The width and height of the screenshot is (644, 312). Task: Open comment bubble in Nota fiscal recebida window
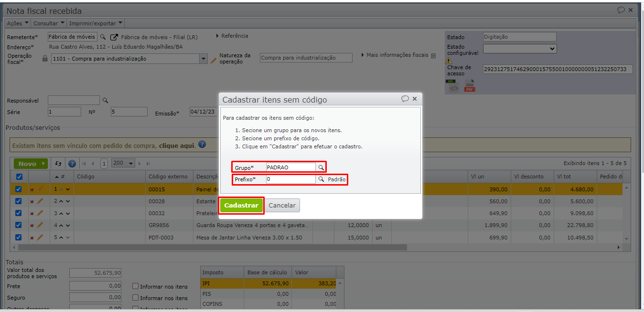click(x=621, y=10)
